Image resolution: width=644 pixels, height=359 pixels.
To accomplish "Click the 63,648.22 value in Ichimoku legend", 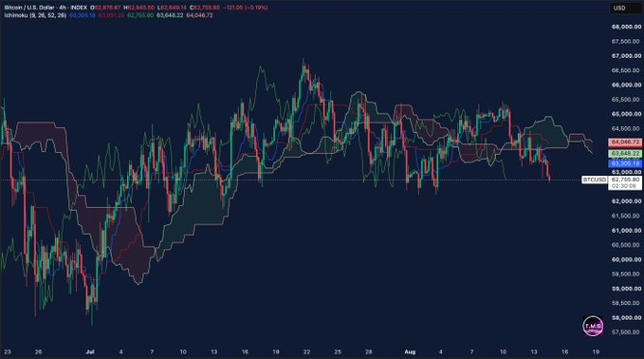I will (x=170, y=15).
